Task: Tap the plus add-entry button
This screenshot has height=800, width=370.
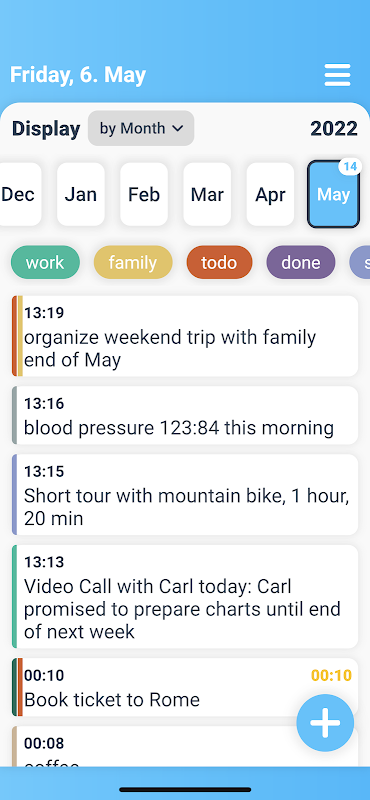Action: [325, 723]
